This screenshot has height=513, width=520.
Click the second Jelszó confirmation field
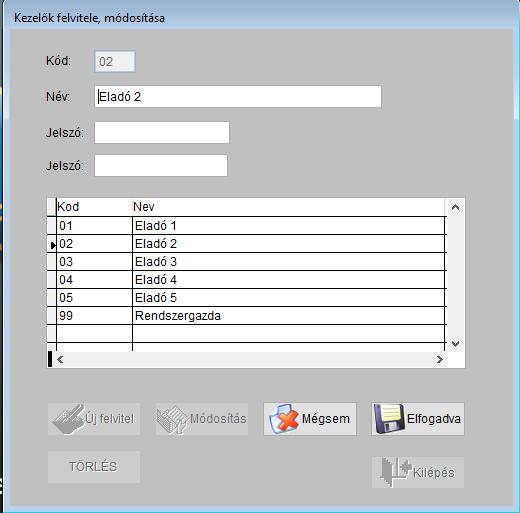[x=161, y=165]
